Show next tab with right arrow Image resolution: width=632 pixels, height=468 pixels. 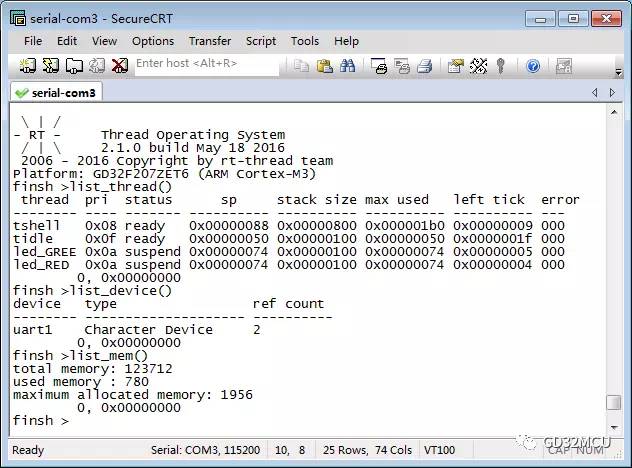coord(612,93)
